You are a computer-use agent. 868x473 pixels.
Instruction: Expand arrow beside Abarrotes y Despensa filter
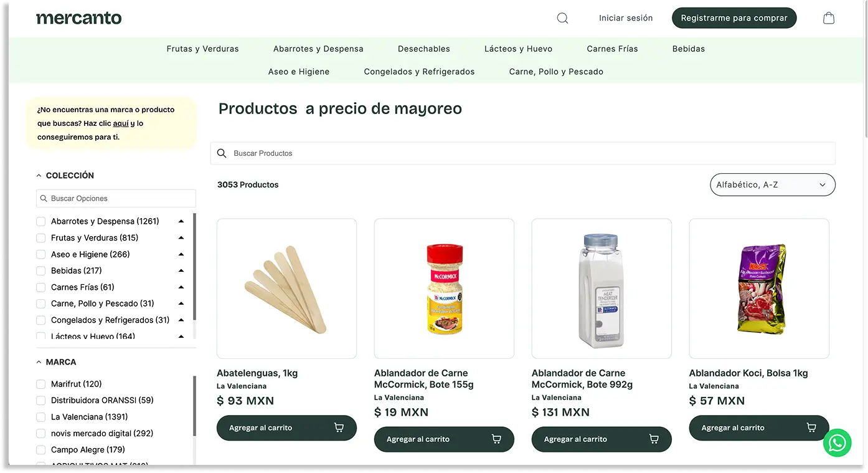click(x=181, y=221)
